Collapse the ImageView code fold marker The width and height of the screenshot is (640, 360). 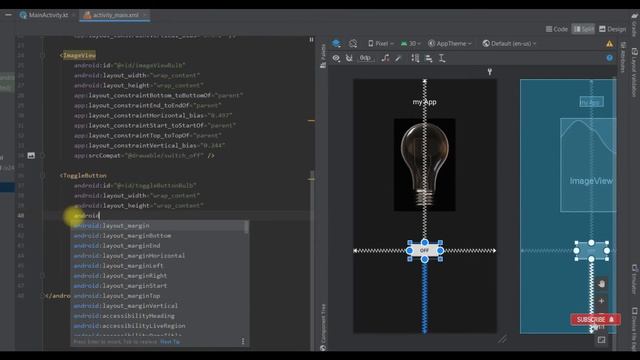[42, 55]
